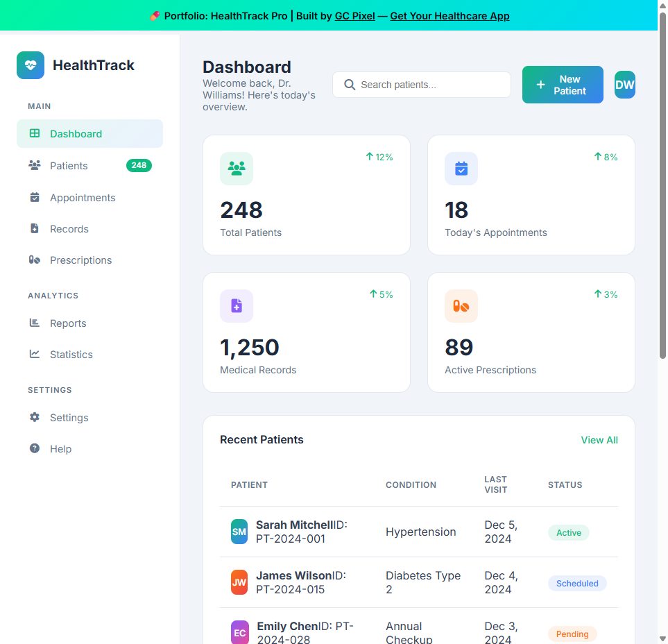
Task: Click the Get Your Healthcare App link
Action: (449, 15)
